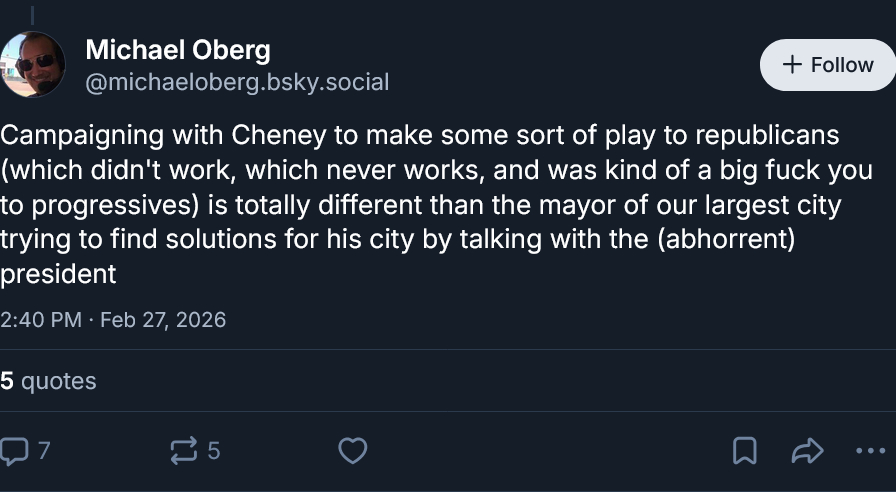Click the plus icon inside Follow button
The height and width of the screenshot is (492, 896).
tap(792, 65)
